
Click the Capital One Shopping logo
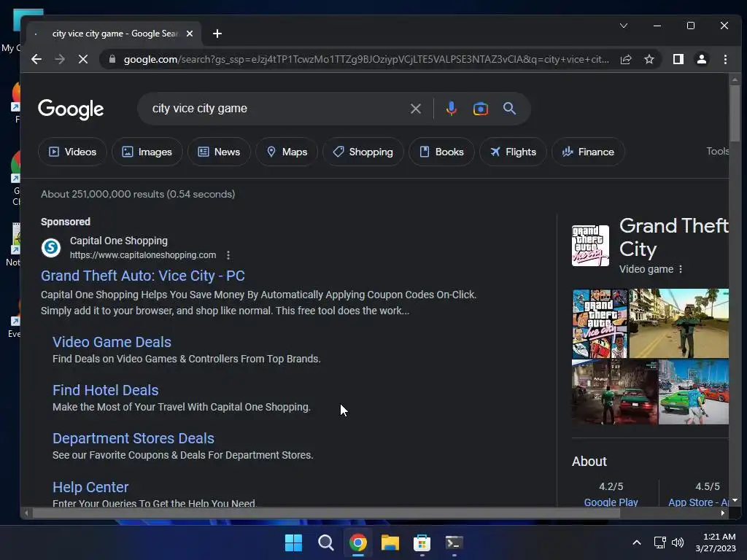pyautogui.click(x=51, y=248)
